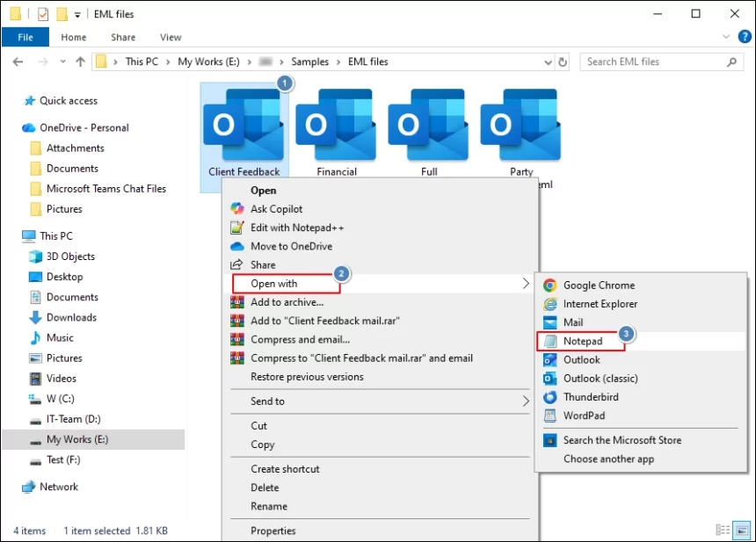Open the Share ribbon tab
Image resolution: width=756 pixels, height=542 pixels.
click(123, 37)
